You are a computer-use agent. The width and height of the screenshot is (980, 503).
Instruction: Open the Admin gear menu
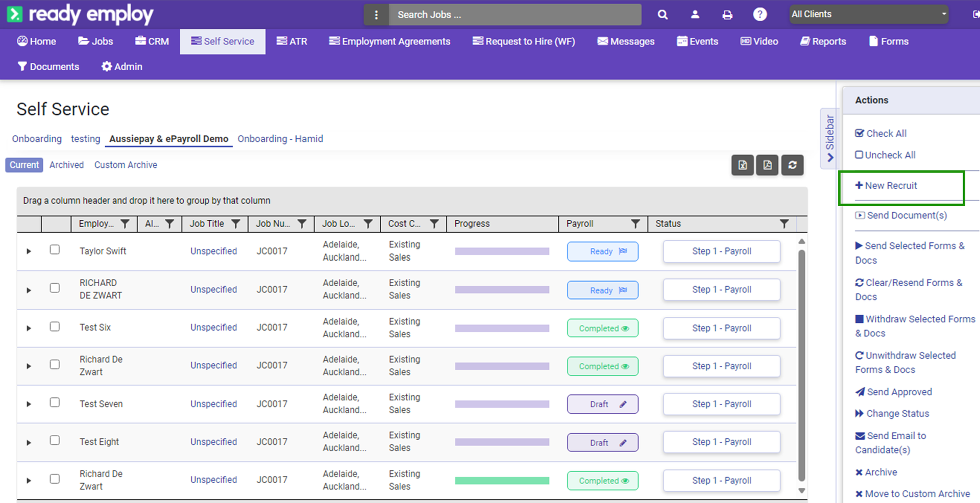pyautogui.click(x=121, y=66)
